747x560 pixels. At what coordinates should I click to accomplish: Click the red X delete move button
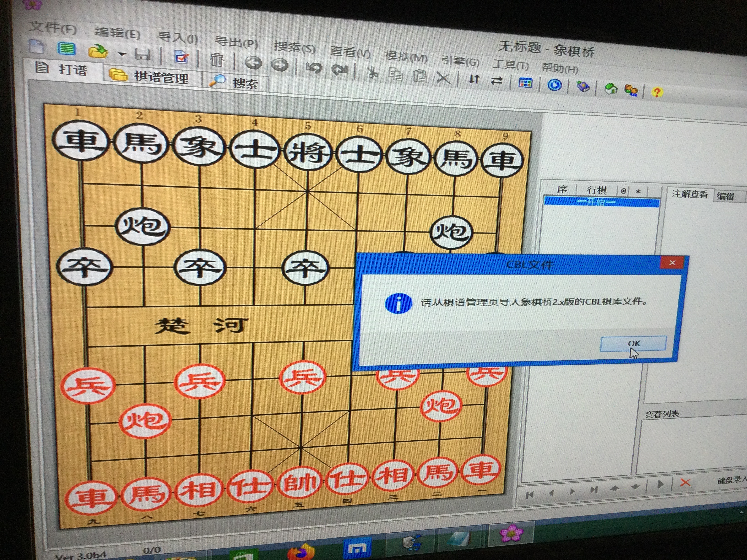point(685,483)
